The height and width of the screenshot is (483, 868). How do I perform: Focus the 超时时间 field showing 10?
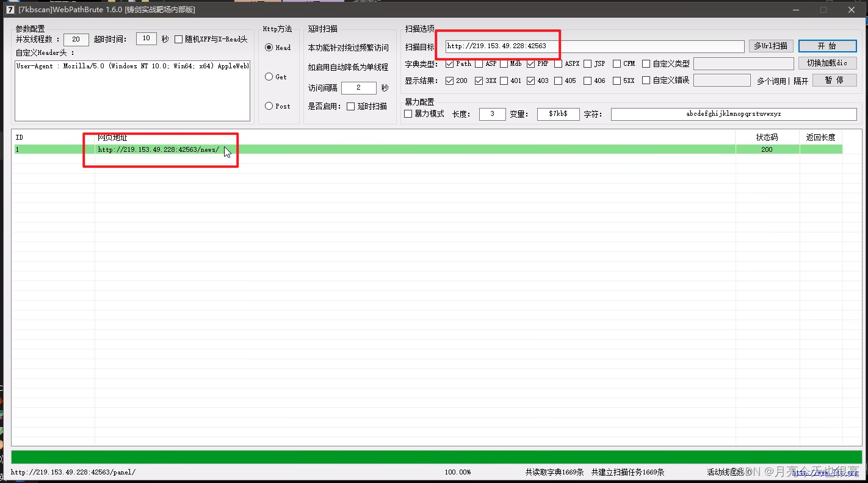tap(146, 38)
